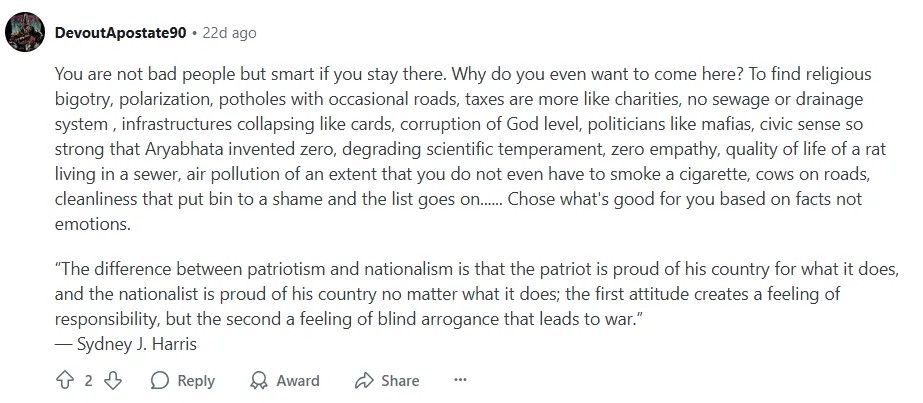Click the Share arrow icon

(x=364, y=380)
